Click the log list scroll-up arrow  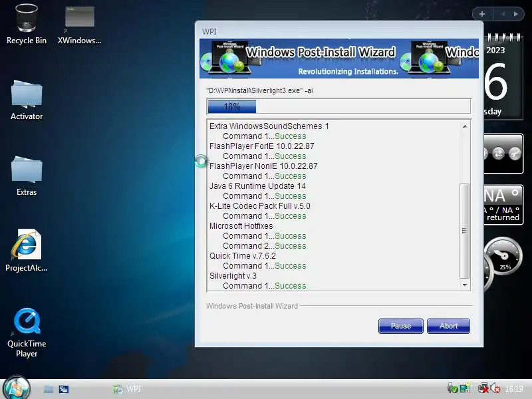pyautogui.click(x=465, y=126)
